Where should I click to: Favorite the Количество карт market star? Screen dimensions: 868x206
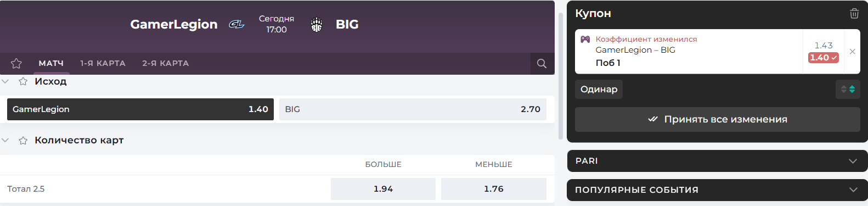pyautogui.click(x=23, y=140)
